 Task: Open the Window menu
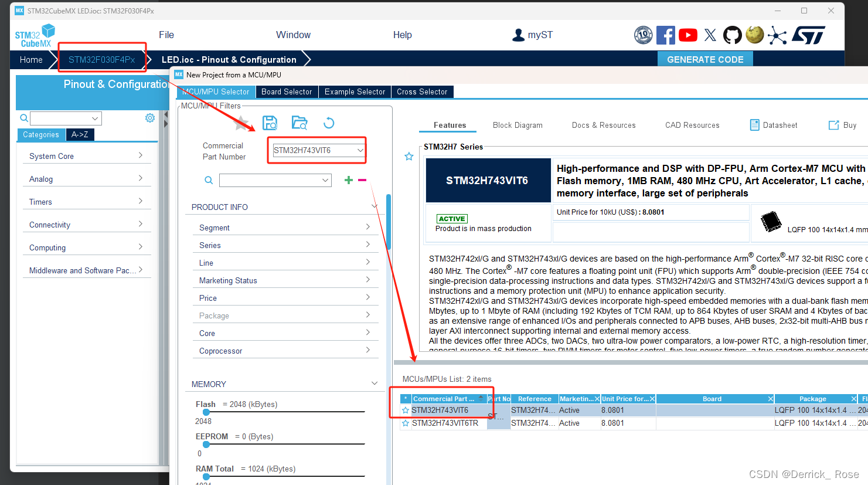294,35
